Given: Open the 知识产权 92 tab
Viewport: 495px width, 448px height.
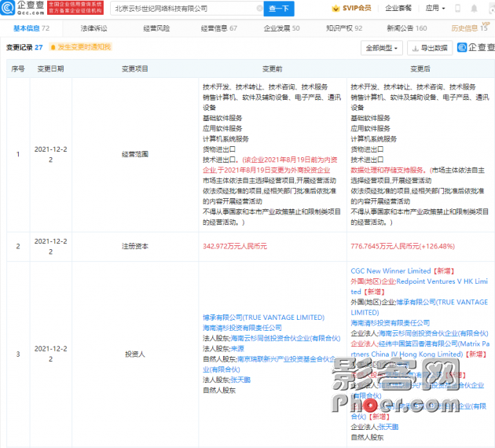Looking at the screenshot, I should point(344,28).
